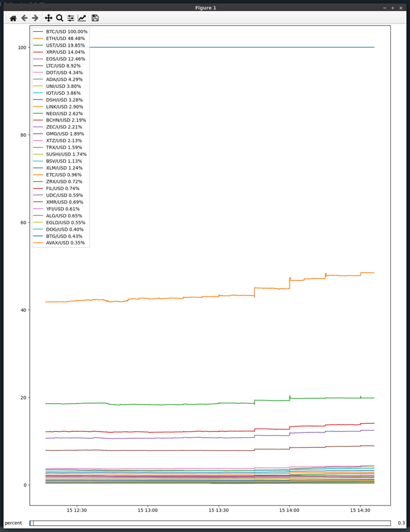Click the ALG/USD 0.65% legend entry
The image size is (410, 532).
click(x=58, y=216)
